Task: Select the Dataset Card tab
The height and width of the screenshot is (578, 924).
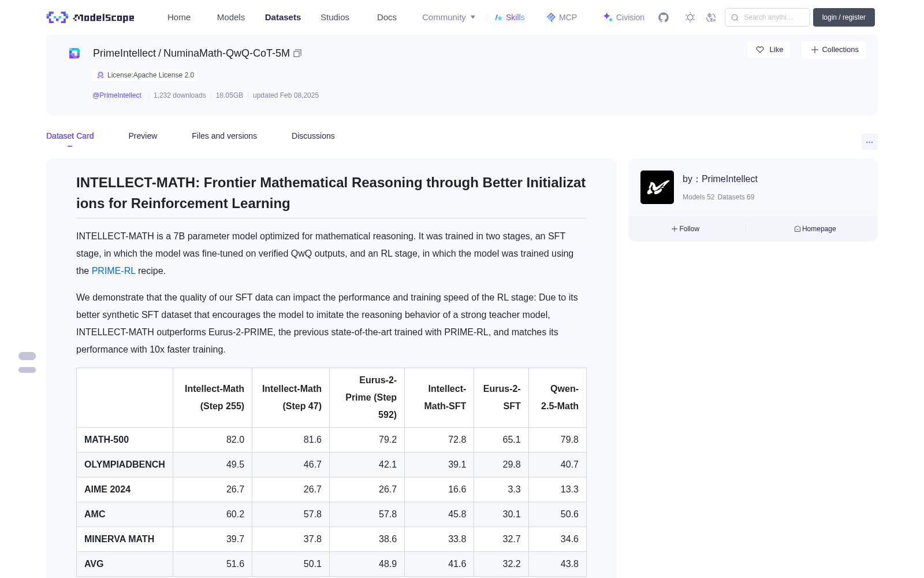Action: pyautogui.click(x=70, y=136)
